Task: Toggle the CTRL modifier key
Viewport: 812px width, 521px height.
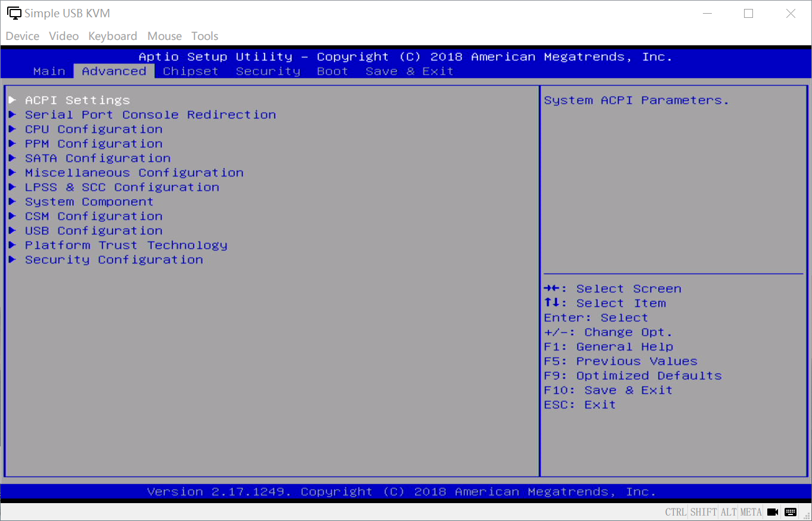Action: (x=676, y=512)
